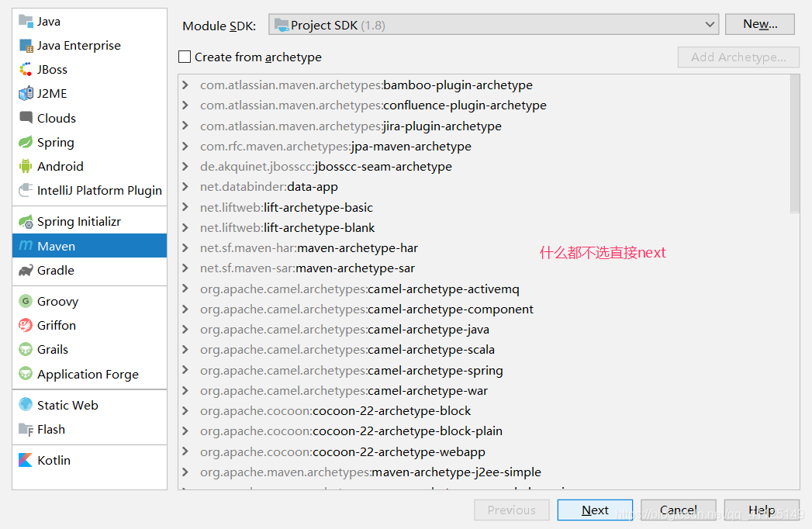Click the IntelliJ Platform Plugin icon

pyautogui.click(x=26, y=191)
